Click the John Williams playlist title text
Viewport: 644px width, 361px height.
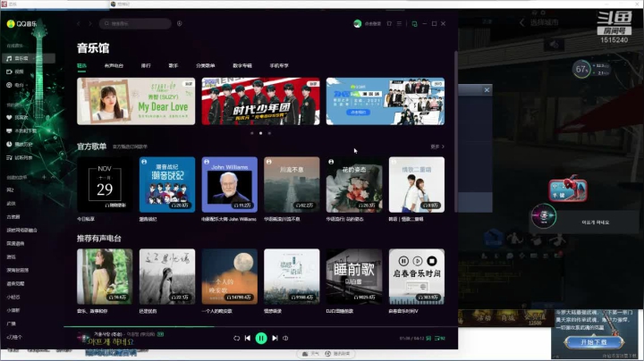pyautogui.click(x=229, y=219)
